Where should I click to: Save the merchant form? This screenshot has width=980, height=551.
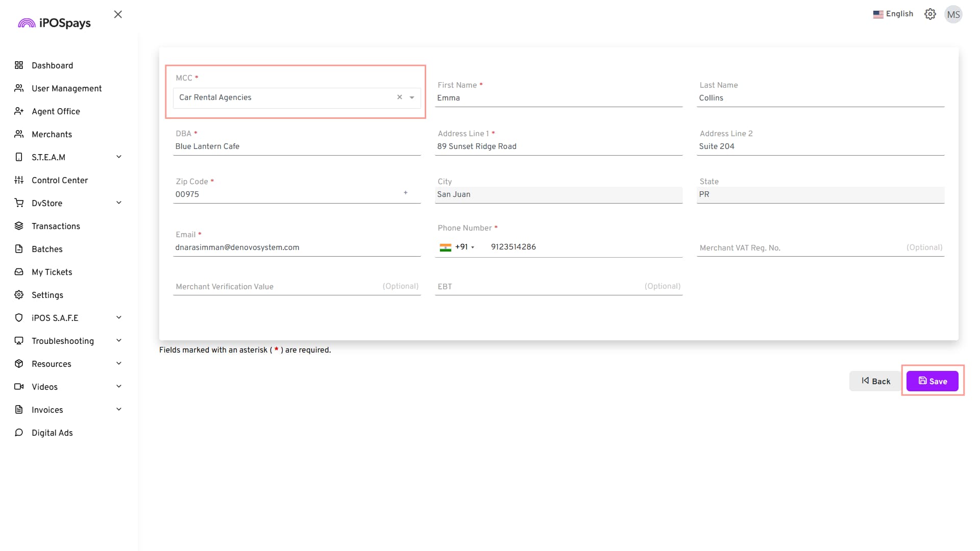click(932, 381)
